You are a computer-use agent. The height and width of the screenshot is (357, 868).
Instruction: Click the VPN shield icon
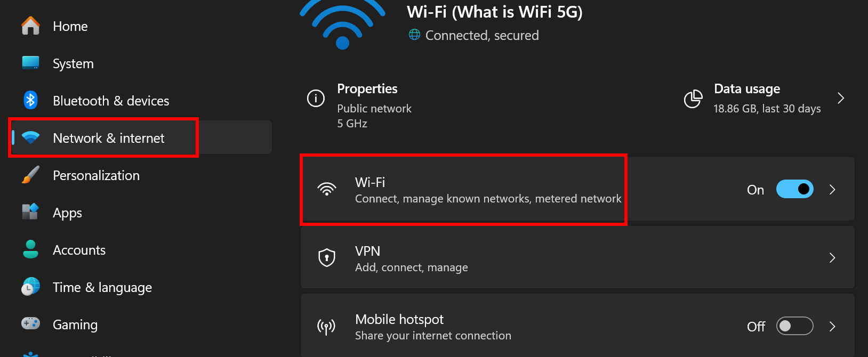point(327,258)
